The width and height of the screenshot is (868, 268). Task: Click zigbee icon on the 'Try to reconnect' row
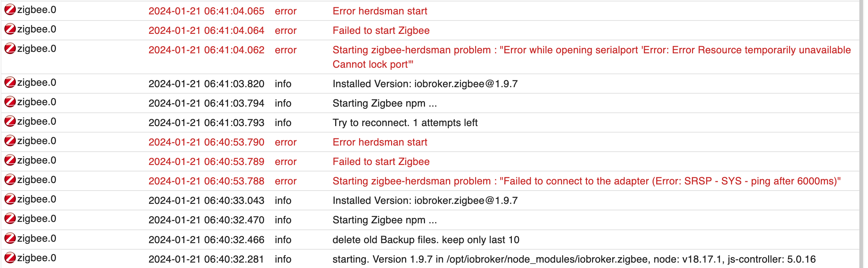10,121
